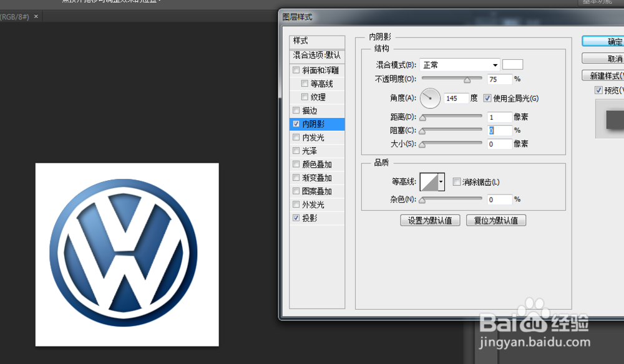Click the 不透明度 value field showing 75
Viewport: 624px width, 364px height.
pyautogui.click(x=499, y=79)
